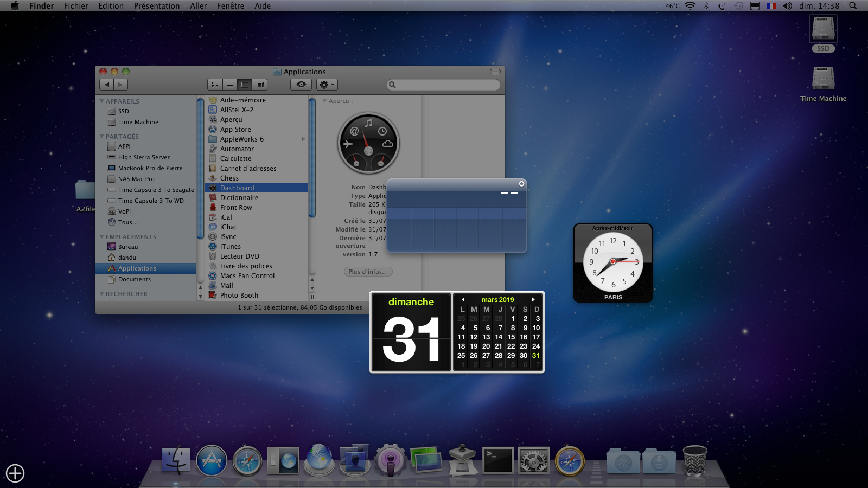868x488 pixels.
Task: Go forward with Finder's right arrow button
Action: (120, 85)
